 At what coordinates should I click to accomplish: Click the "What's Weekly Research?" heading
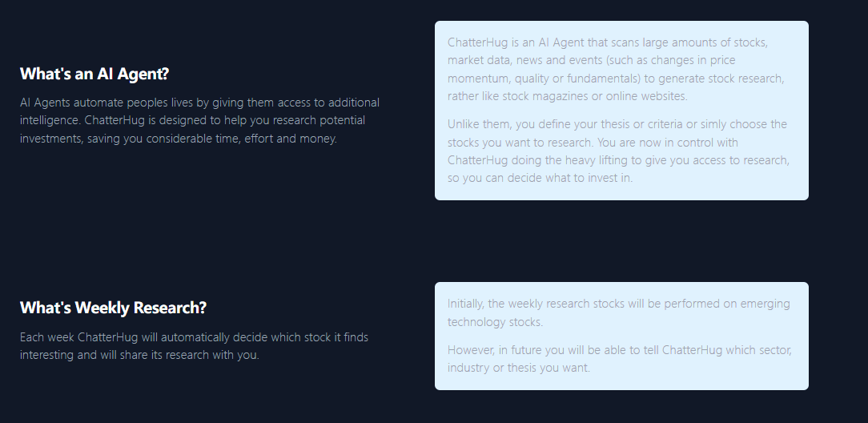[113, 308]
